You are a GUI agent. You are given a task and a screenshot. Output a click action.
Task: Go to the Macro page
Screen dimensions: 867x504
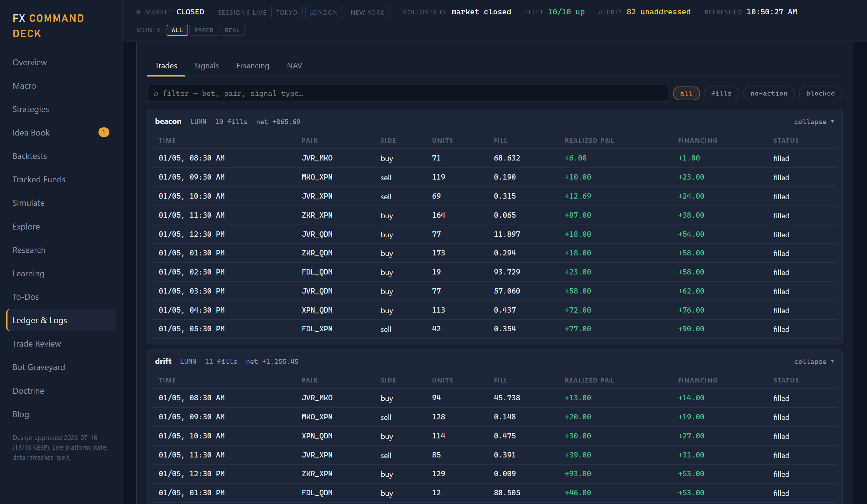coord(61,86)
